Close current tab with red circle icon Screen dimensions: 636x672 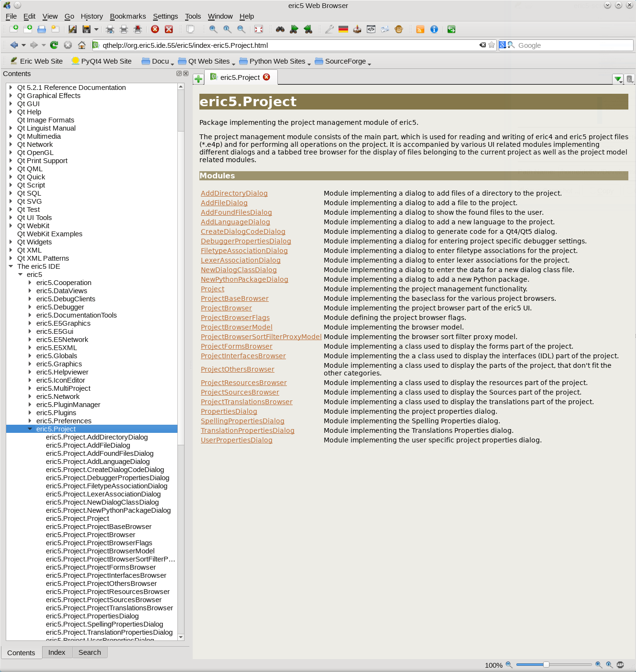[x=155, y=29]
